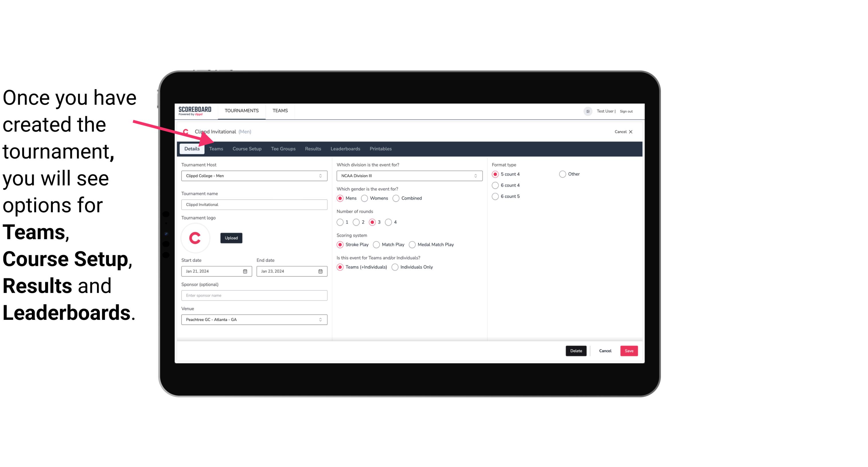
Task: Select the Mens gender radio button
Action: (340, 198)
